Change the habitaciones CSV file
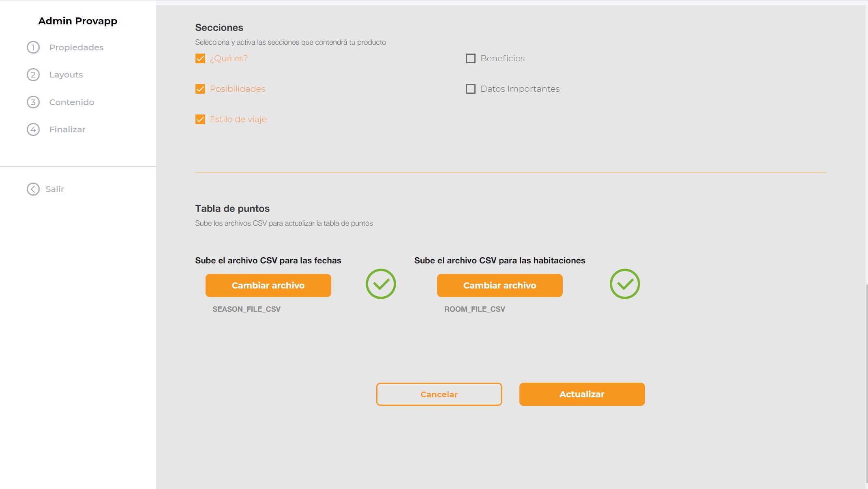The height and width of the screenshot is (489, 868). [500, 285]
